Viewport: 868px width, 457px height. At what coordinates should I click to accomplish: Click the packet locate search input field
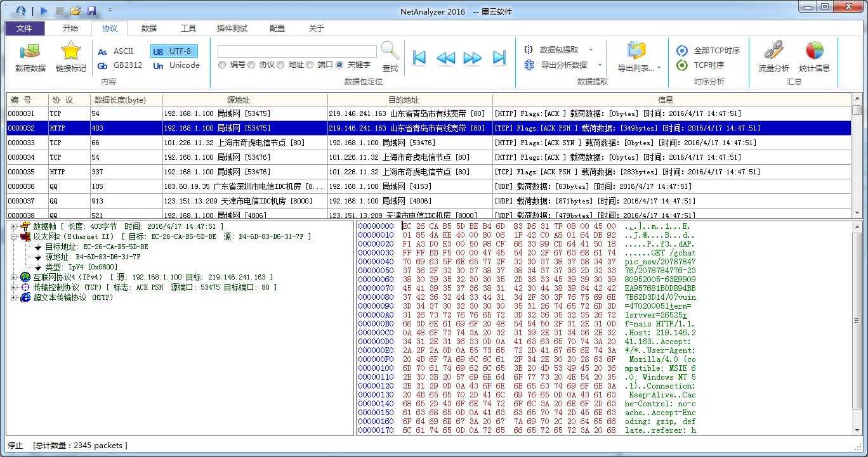point(297,51)
